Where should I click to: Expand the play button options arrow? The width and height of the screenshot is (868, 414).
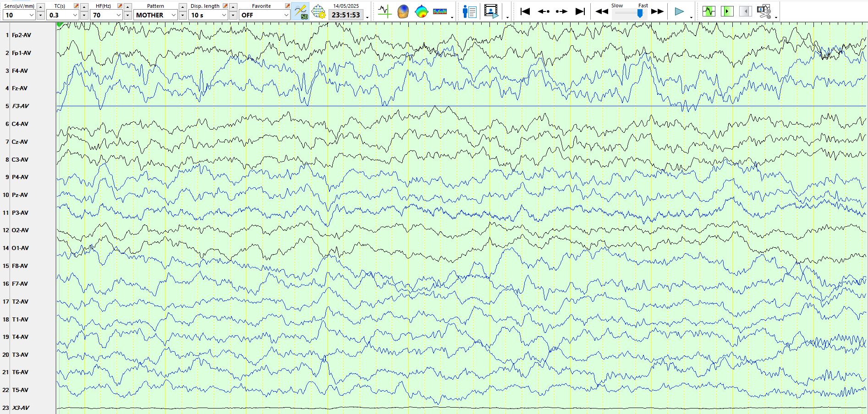pyautogui.click(x=691, y=17)
